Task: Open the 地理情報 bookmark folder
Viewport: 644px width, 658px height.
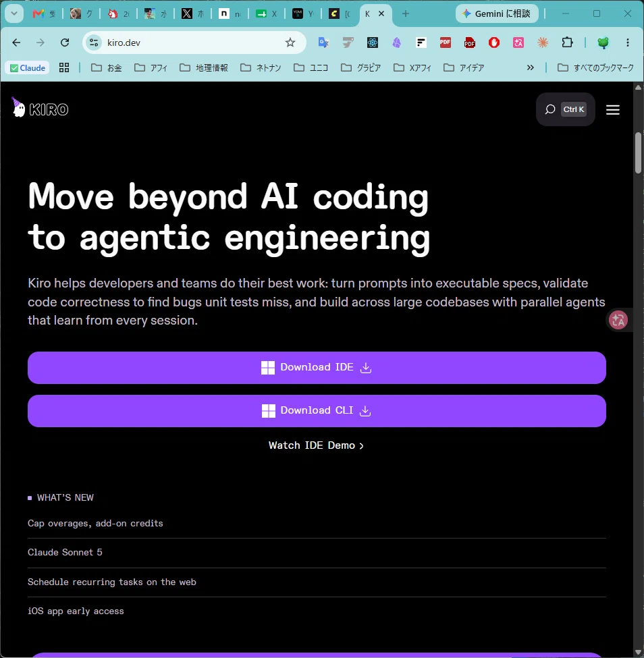Action: pyautogui.click(x=204, y=67)
